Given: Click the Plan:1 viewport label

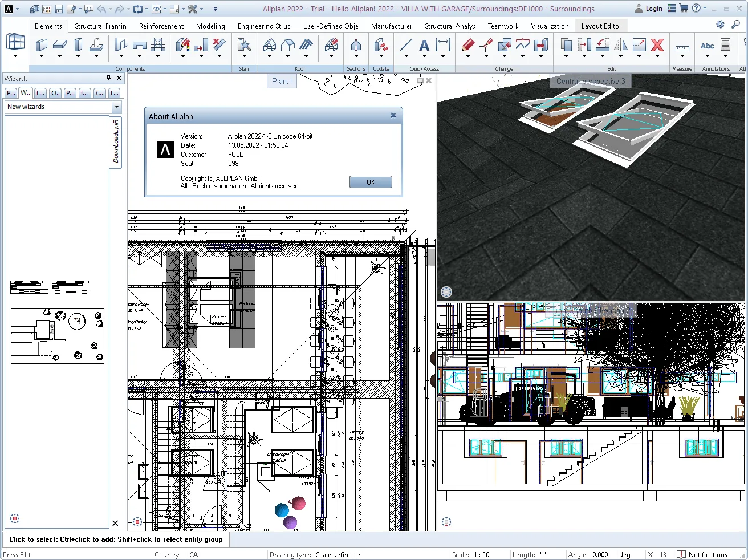Looking at the screenshot, I should click(x=282, y=81).
